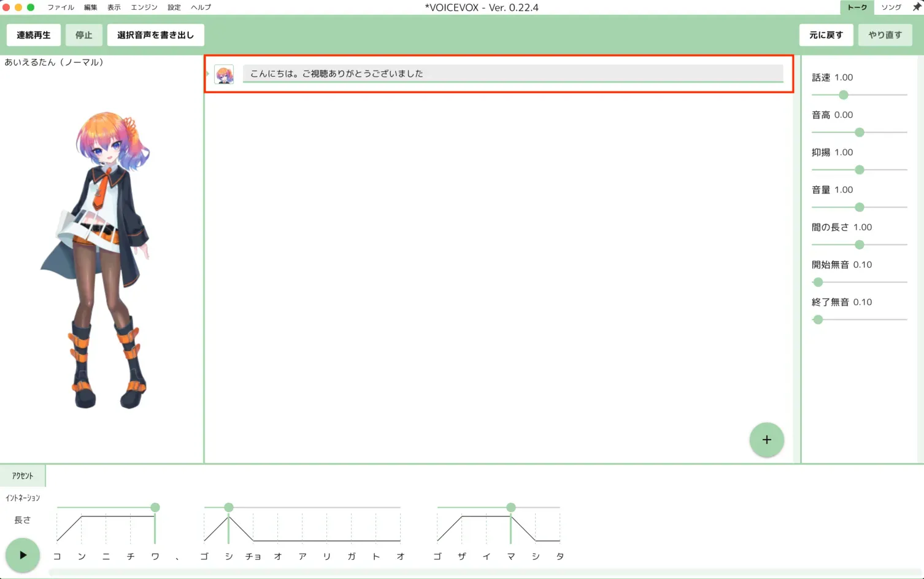Click the 元に戻す undo button

pyautogui.click(x=826, y=35)
